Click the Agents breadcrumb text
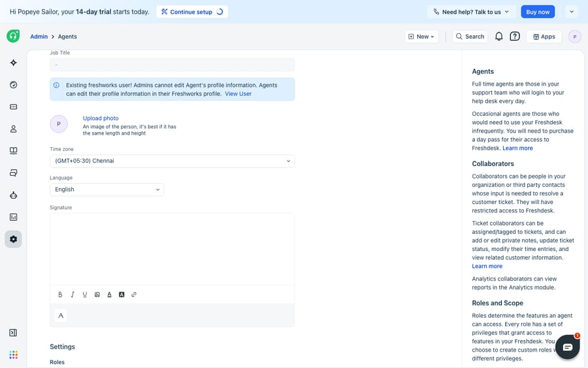The width and height of the screenshot is (588, 368). (67, 37)
